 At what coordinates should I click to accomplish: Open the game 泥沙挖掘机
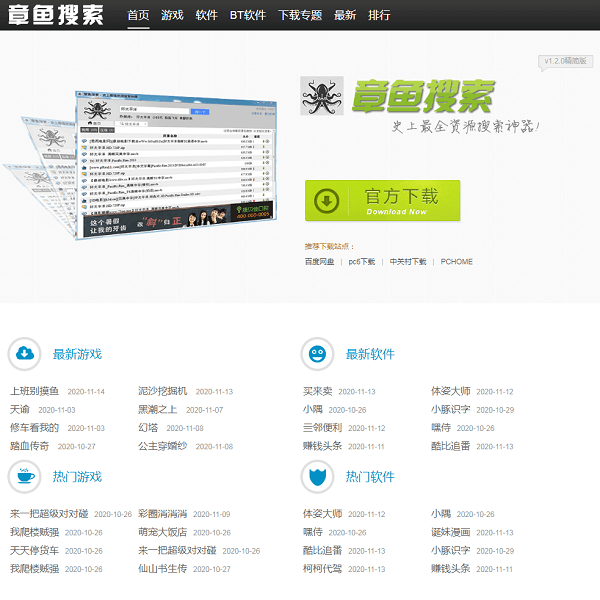[x=163, y=391]
